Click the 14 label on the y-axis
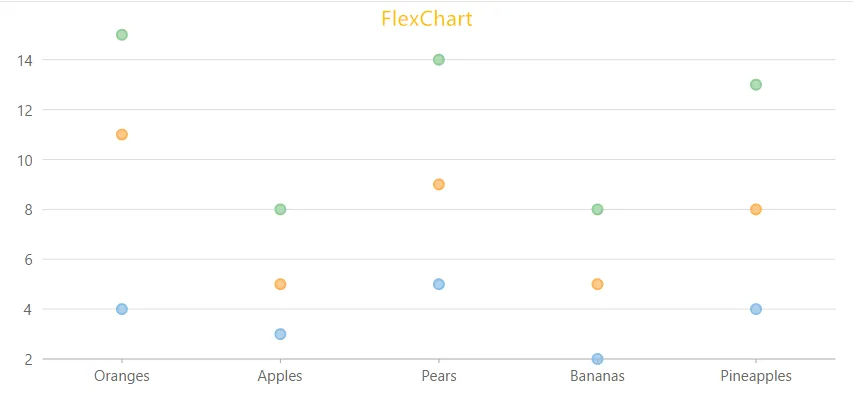 [25, 60]
